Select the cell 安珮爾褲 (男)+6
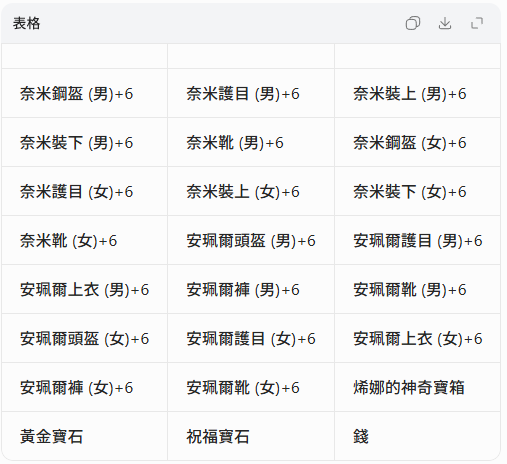 [x=251, y=289]
